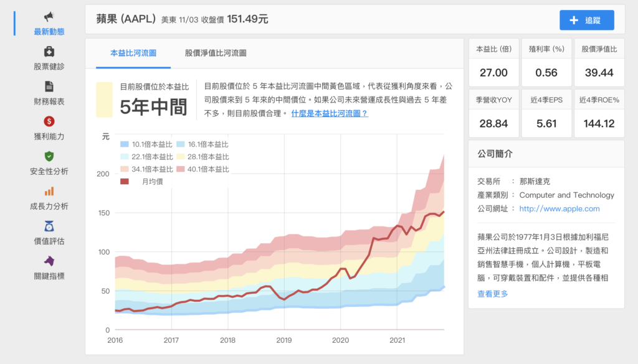
Task: Open the 股票健診 sidebar label
Action: tap(49, 67)
